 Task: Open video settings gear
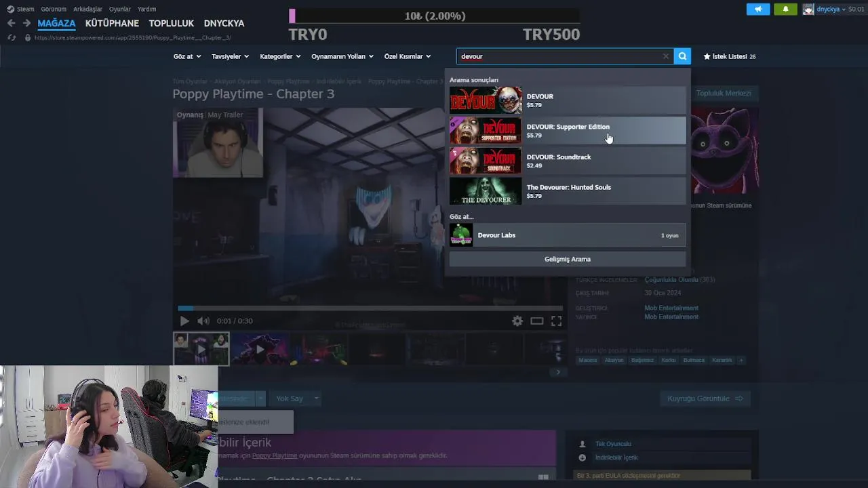tap(517, 321)
